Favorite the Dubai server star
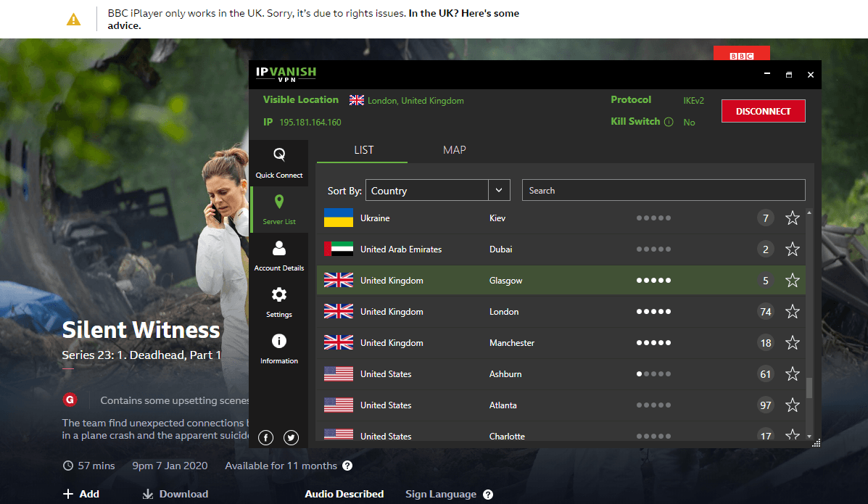The width and height of the screenshot is (868, 504). [x=792, y=249]
